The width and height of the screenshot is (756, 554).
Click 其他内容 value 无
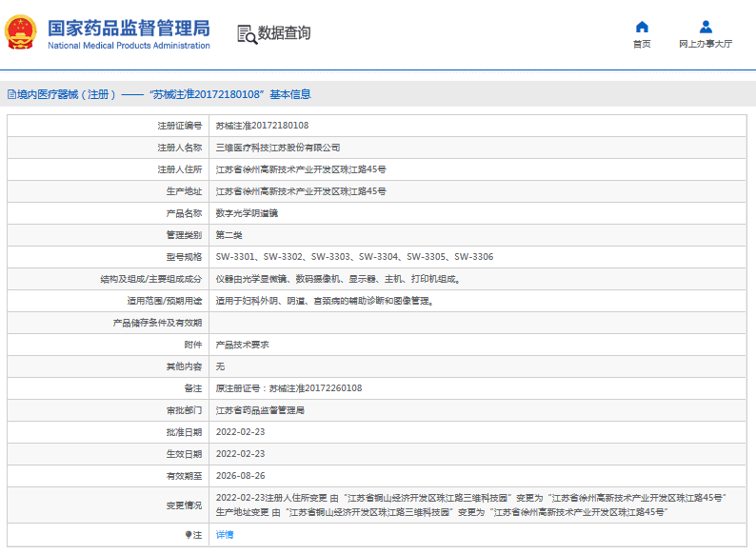(220, 366)
